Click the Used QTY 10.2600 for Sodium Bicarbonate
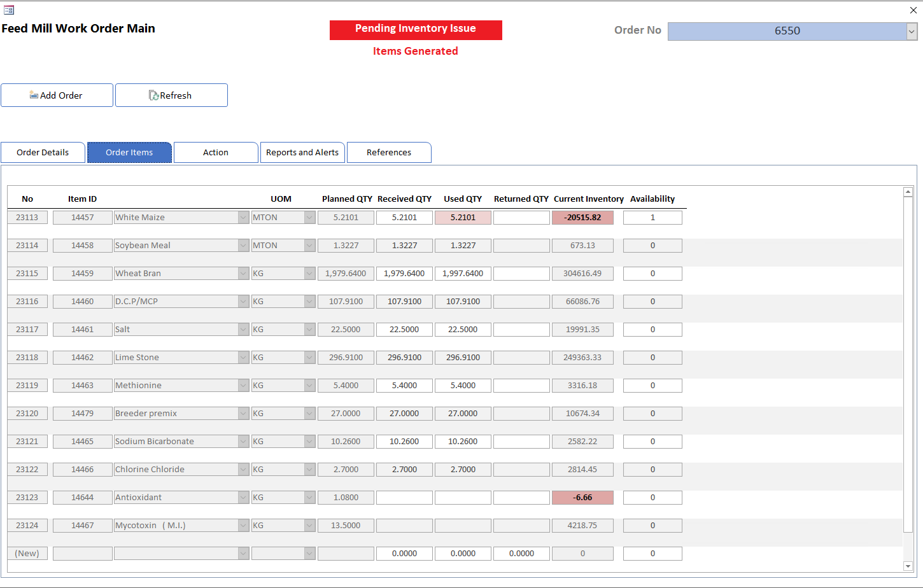Viewport: 923px width, 588px height. pos(463,442)
